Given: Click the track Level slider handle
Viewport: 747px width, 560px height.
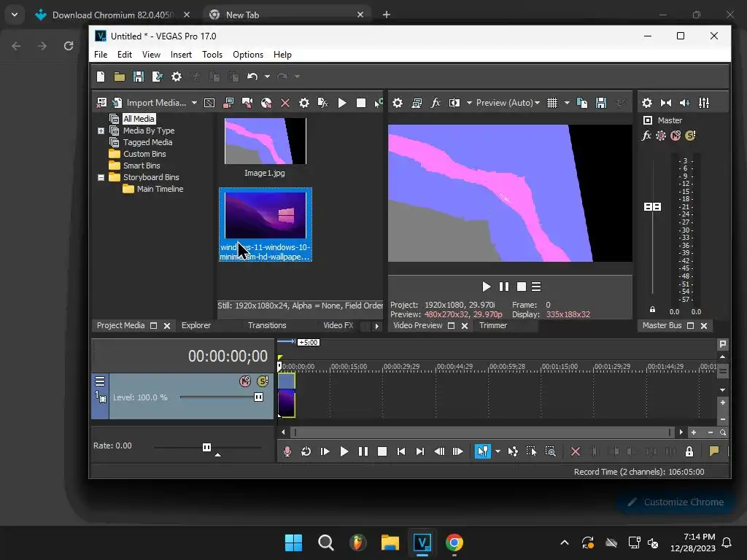Looking at the screenshot, I should coord(259,397).
